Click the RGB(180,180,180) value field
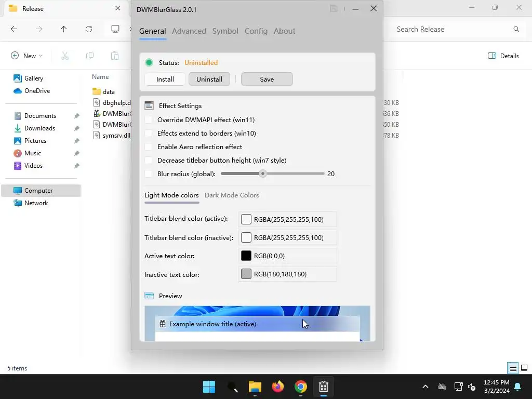Screen dimensions: 532x399 (288, 274)
